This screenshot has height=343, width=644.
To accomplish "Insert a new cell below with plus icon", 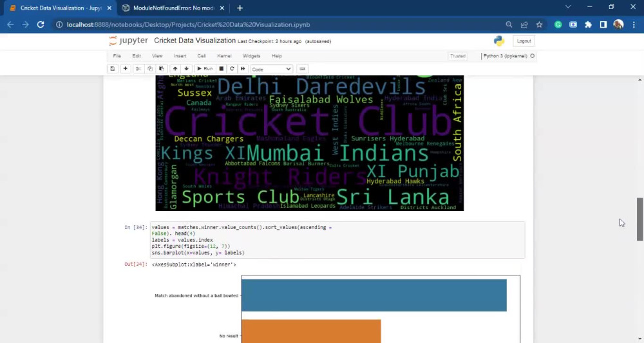I will click(126, 69).
